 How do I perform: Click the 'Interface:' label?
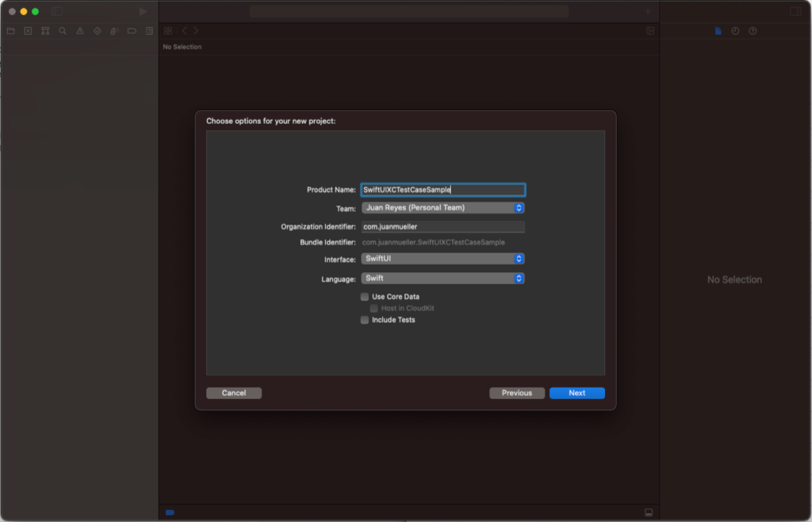point(340,259)
